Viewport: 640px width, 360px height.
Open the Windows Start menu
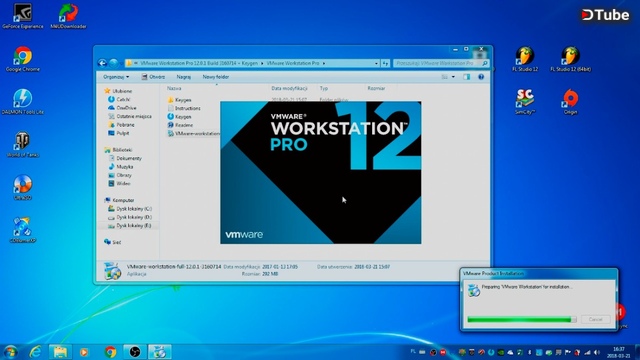[10, 352]
